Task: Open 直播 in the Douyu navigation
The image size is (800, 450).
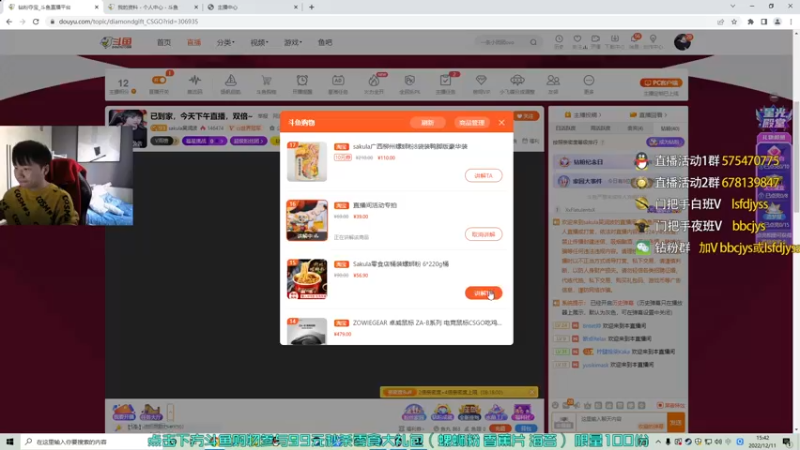Action: [194, 42]
